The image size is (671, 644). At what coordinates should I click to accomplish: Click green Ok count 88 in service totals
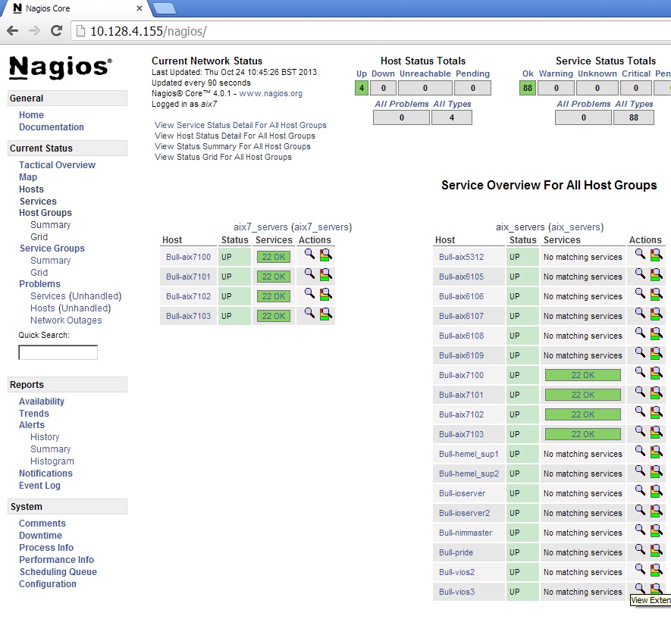pyautogui.click(x=528, y=88)
